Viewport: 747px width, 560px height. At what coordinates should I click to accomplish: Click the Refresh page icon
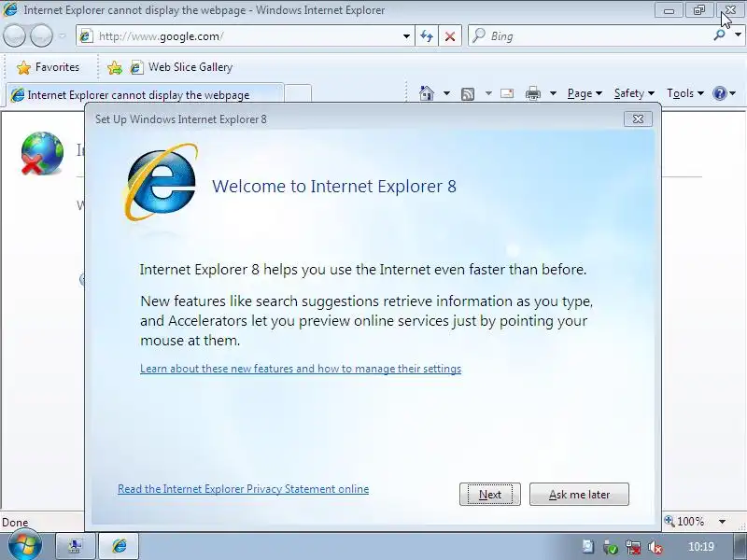[x=427, y=36]
